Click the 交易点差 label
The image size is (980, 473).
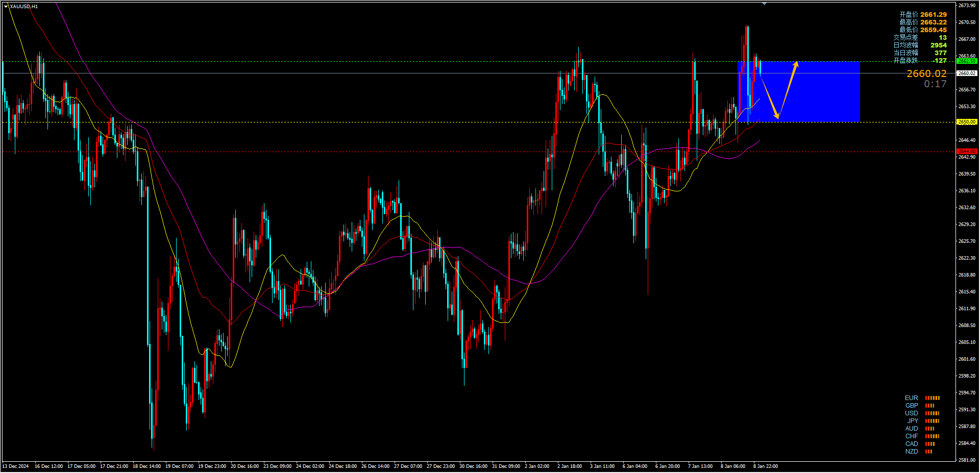click(x=905, y=38)
